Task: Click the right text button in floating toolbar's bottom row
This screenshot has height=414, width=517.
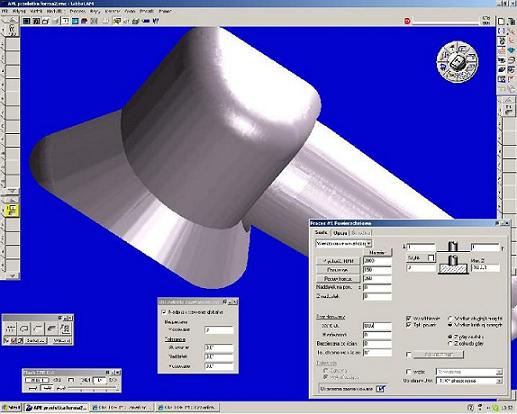Action: click(x=61, y=340)
